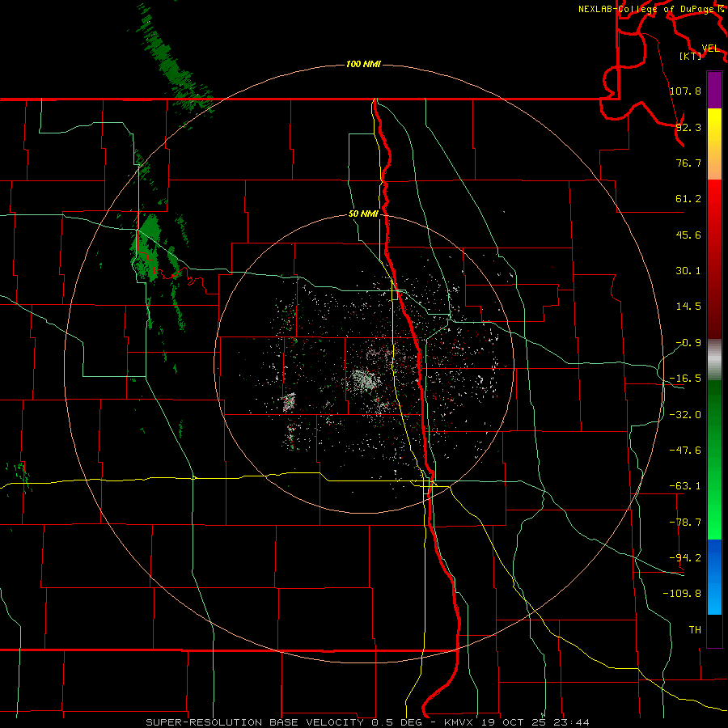The width and height of the screenshot is (728, 728).
Task: Pick the red segment of velocity color bar
Action: [714, 259]
